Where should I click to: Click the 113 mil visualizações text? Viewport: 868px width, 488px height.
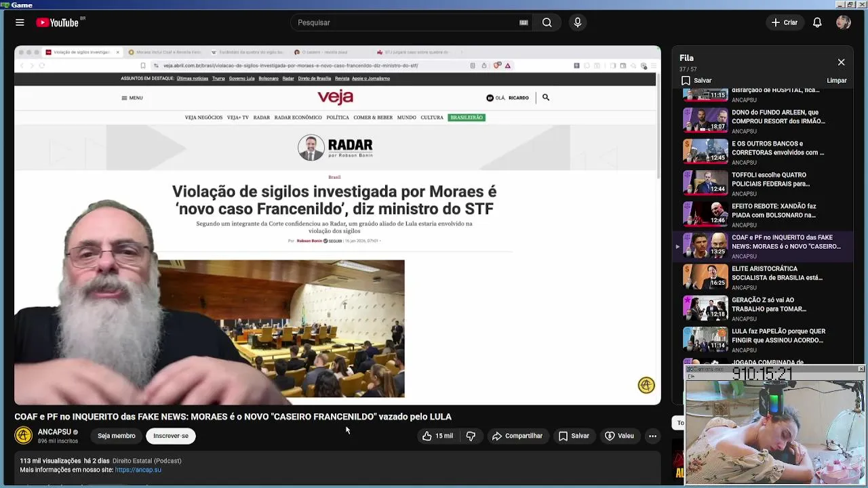coord(50,461)
